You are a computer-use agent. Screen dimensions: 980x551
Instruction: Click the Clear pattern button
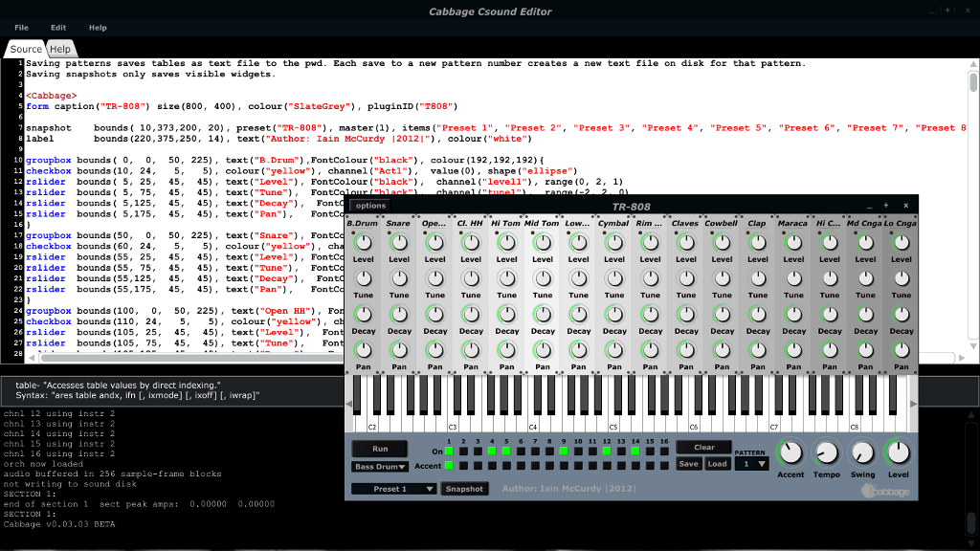[704, 447]
